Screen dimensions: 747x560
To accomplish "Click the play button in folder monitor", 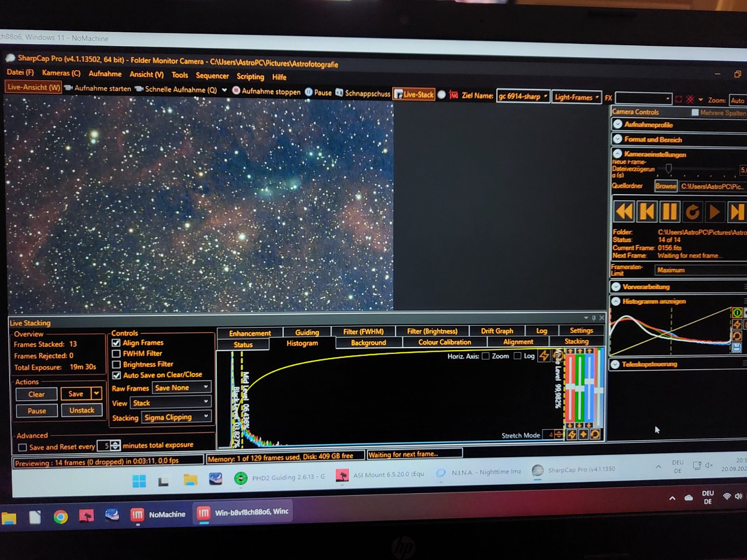I will (x=715, y=212).
